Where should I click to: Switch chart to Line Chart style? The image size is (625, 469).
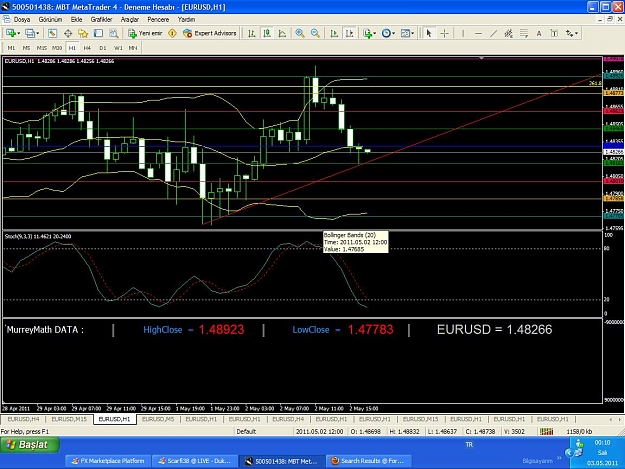282,33
